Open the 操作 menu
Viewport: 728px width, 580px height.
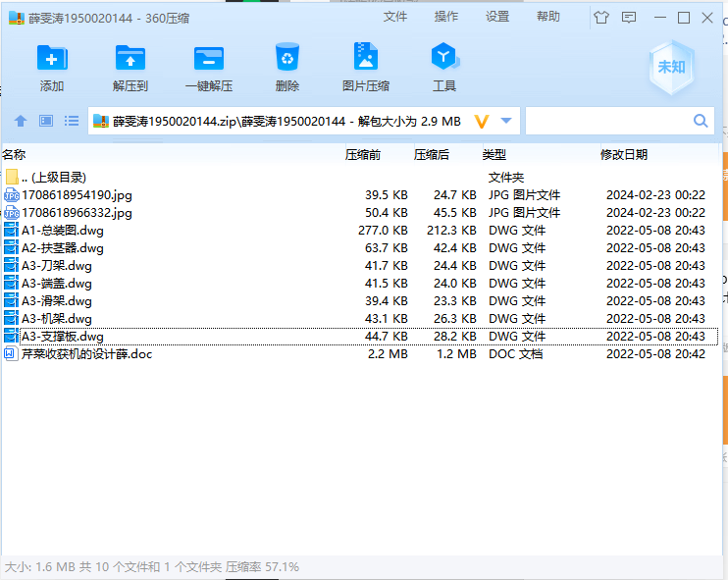click(x=446, y=18)
